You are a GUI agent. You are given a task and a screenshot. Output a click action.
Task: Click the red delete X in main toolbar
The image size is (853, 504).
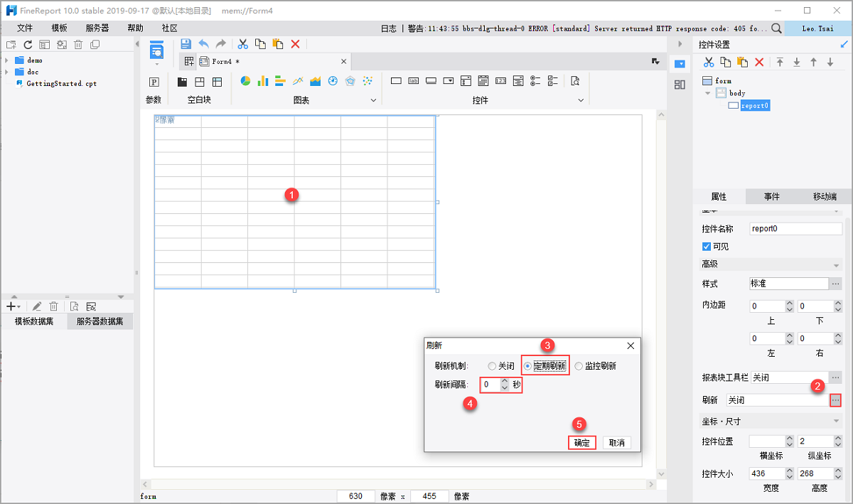point(295,43)
